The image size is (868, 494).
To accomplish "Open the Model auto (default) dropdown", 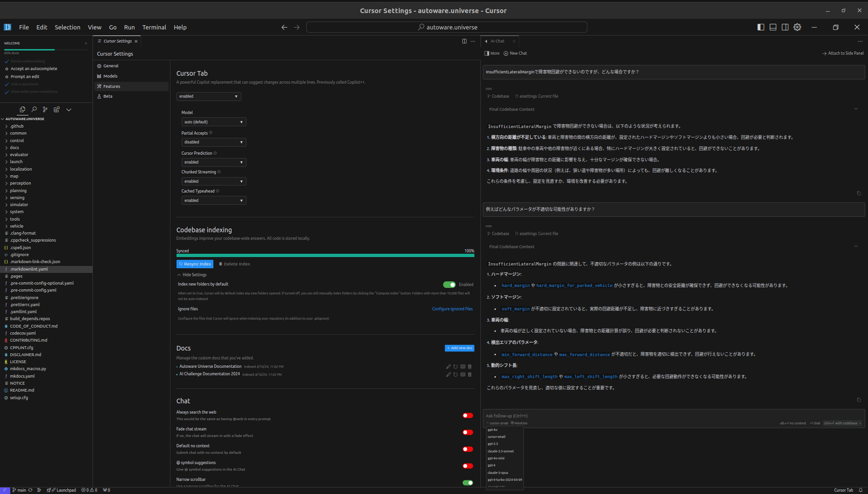I will click(x=214, y=122).
